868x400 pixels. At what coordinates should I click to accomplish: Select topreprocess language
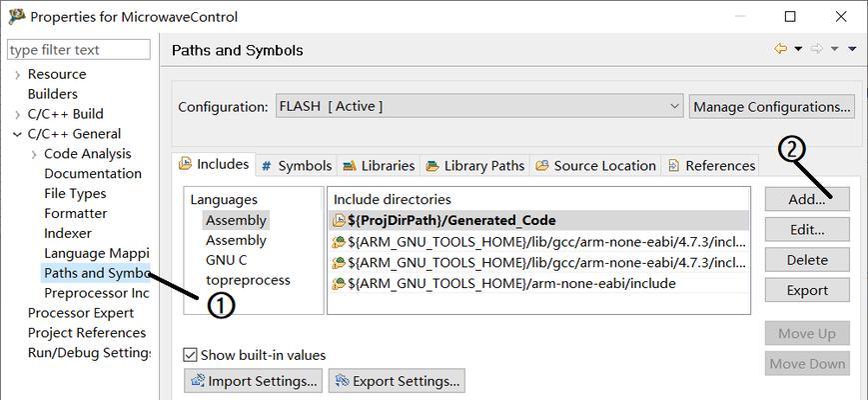248,280
